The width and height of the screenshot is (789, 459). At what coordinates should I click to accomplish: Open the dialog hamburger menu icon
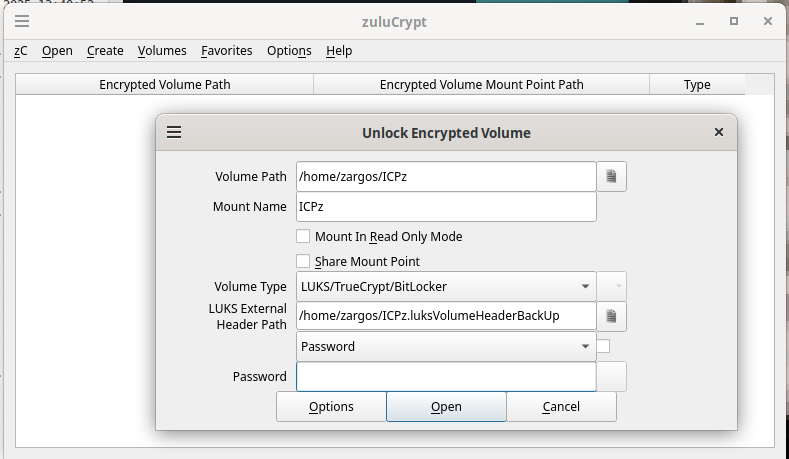tap(174, 132)
